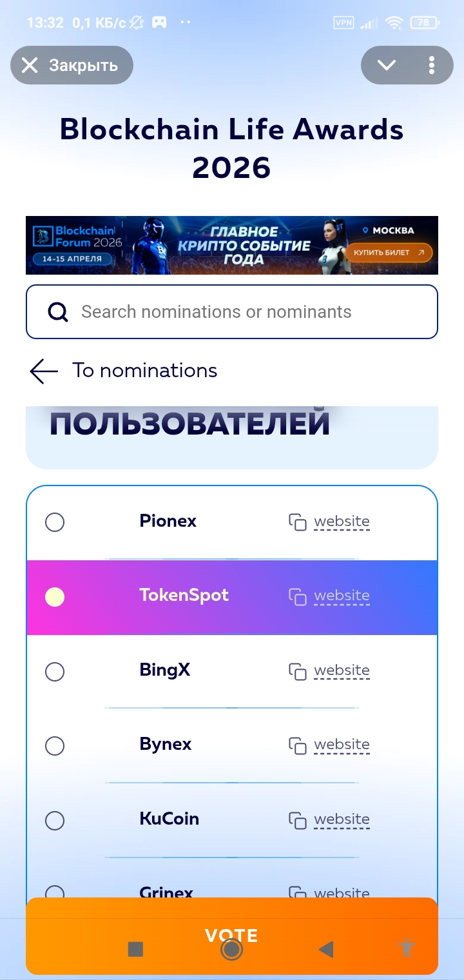This screenshot has height=980, width=464.
Task: Tap the Закрыть close button
Action: point(71,65)
